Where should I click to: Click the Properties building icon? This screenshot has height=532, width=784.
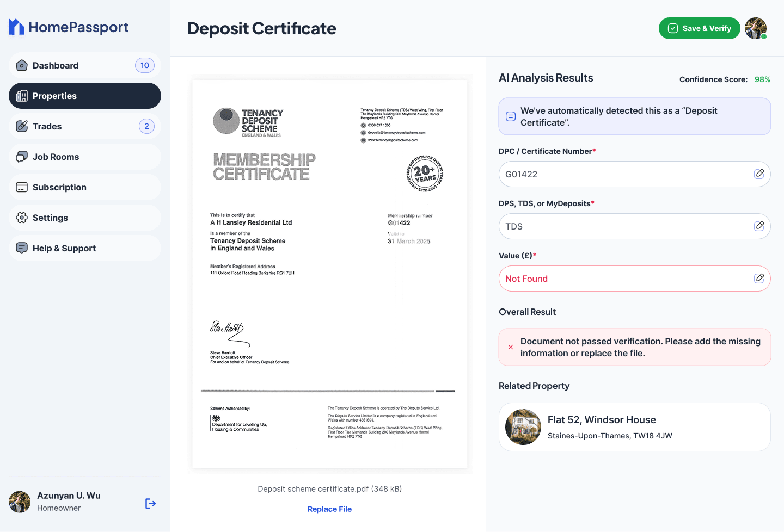(x=22, y=96)
